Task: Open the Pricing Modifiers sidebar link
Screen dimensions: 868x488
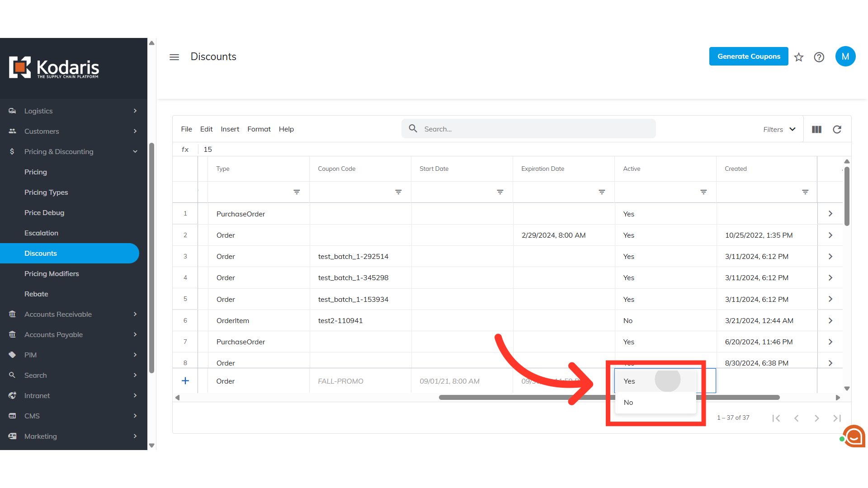Action: pyautogui.click(x=52, y=274)
